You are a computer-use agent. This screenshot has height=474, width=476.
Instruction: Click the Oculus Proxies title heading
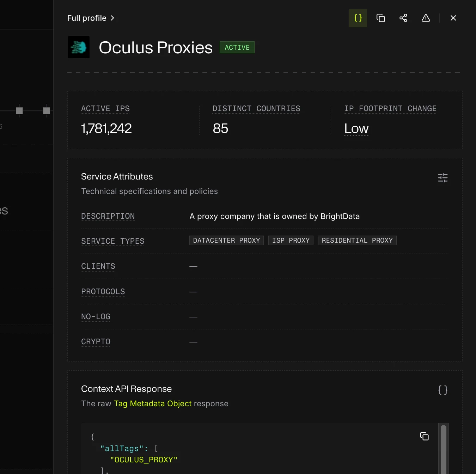coord(156,48)
